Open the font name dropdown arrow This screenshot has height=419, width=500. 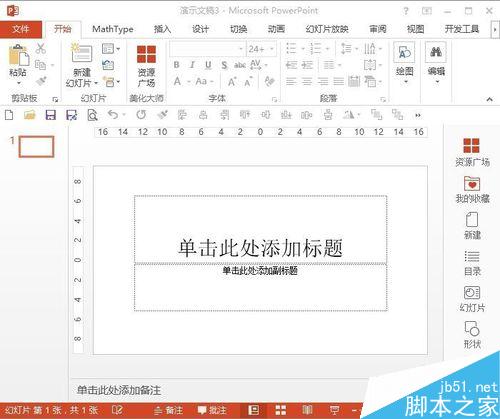241,49
